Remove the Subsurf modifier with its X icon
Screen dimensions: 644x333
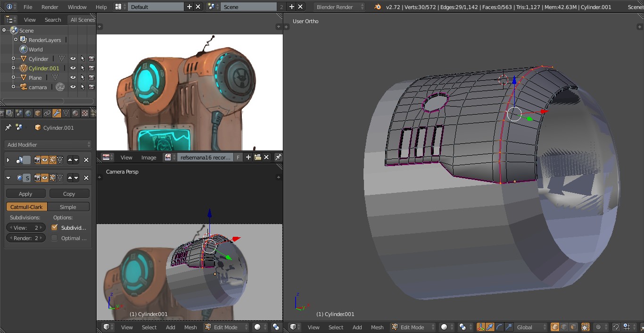coord(86,178)
